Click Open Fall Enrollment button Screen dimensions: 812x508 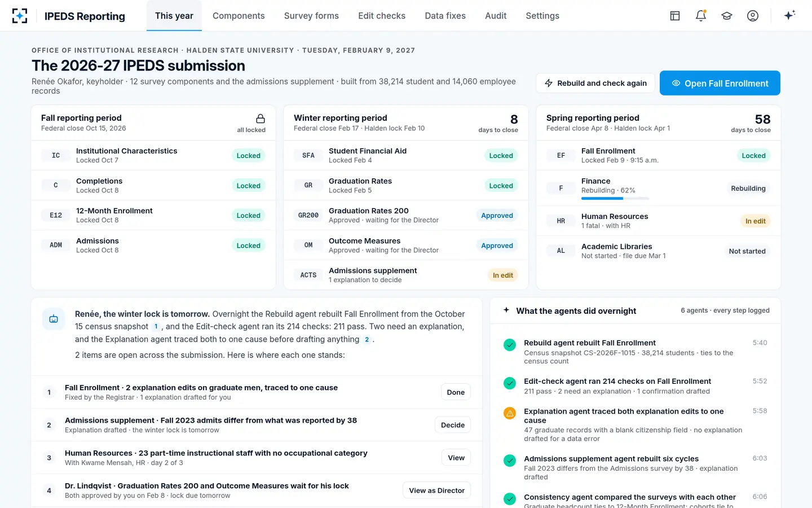point(720,83)
